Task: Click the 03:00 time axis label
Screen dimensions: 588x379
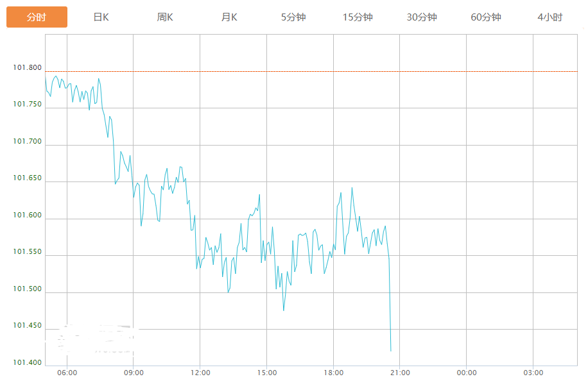Action: [533, 373]
